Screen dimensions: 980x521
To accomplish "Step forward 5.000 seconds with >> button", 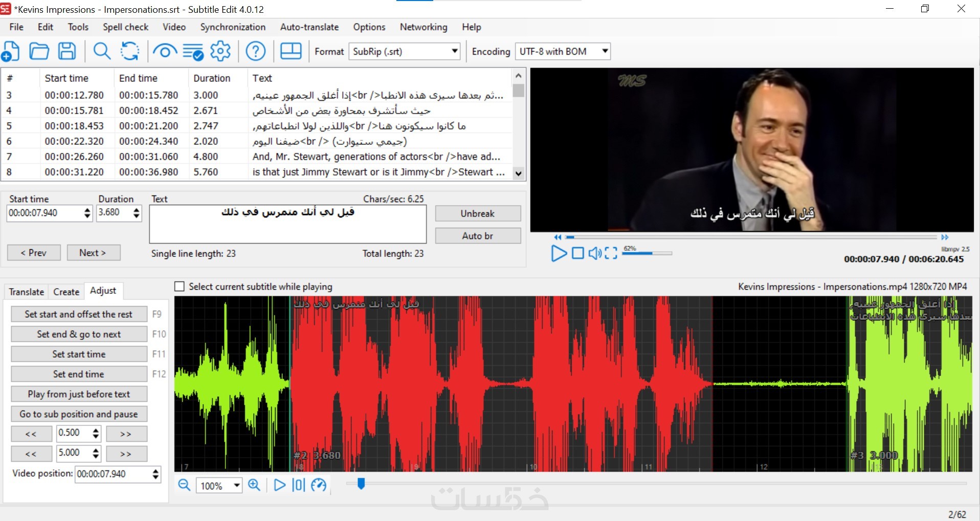I will [x=126, y=454].
